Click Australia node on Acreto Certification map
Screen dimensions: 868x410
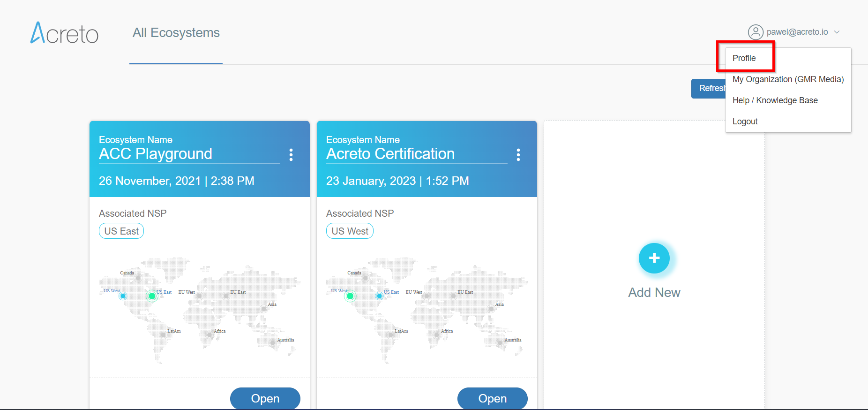pos(500,343)
